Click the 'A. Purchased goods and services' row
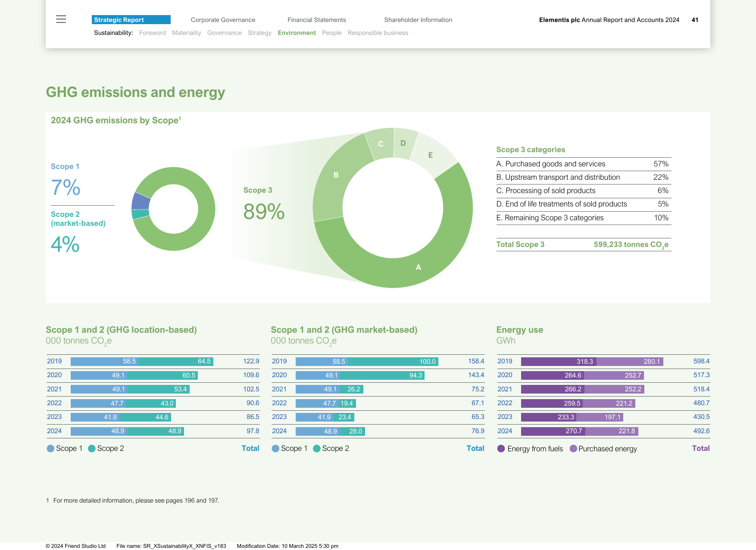Viewport: 756px width, 550px height. (584, 164)
